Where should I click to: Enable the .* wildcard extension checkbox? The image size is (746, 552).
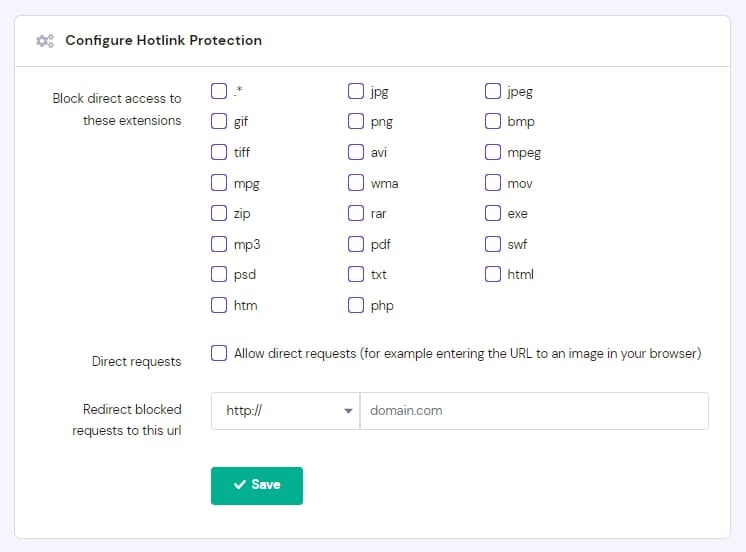(219, 92)
